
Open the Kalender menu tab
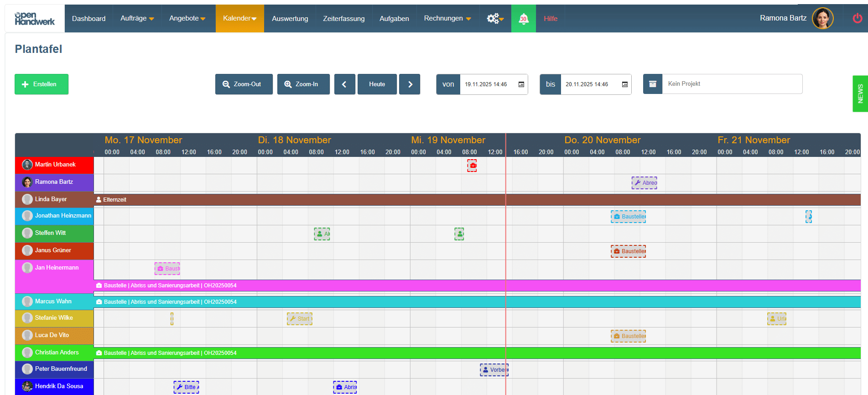click(x=239, y=19)
